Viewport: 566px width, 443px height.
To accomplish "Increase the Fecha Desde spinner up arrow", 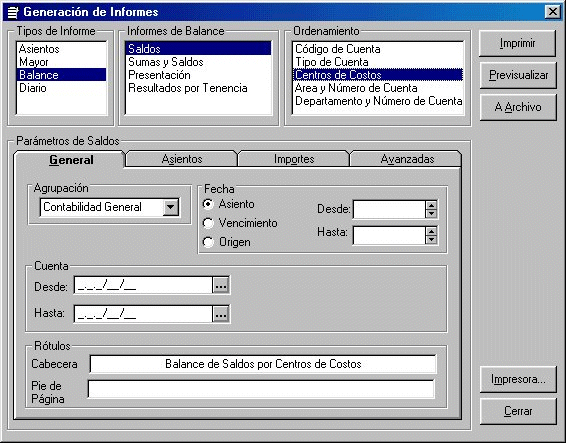I will 431,205.
